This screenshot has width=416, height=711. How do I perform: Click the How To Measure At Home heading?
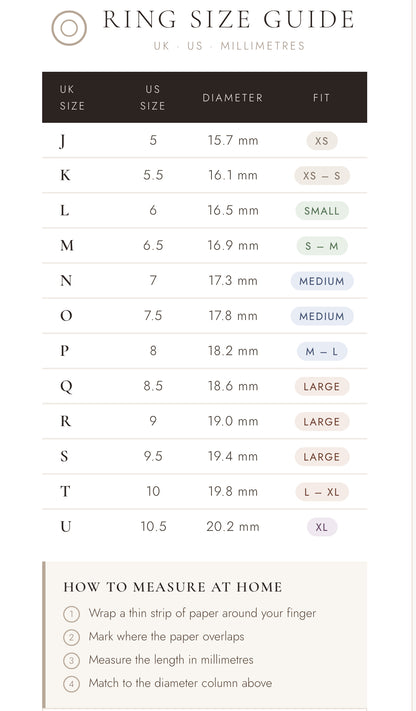[x=173, y=587]
